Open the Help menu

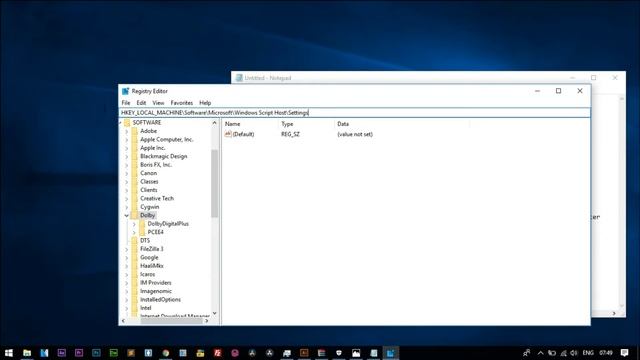point(205,103)
